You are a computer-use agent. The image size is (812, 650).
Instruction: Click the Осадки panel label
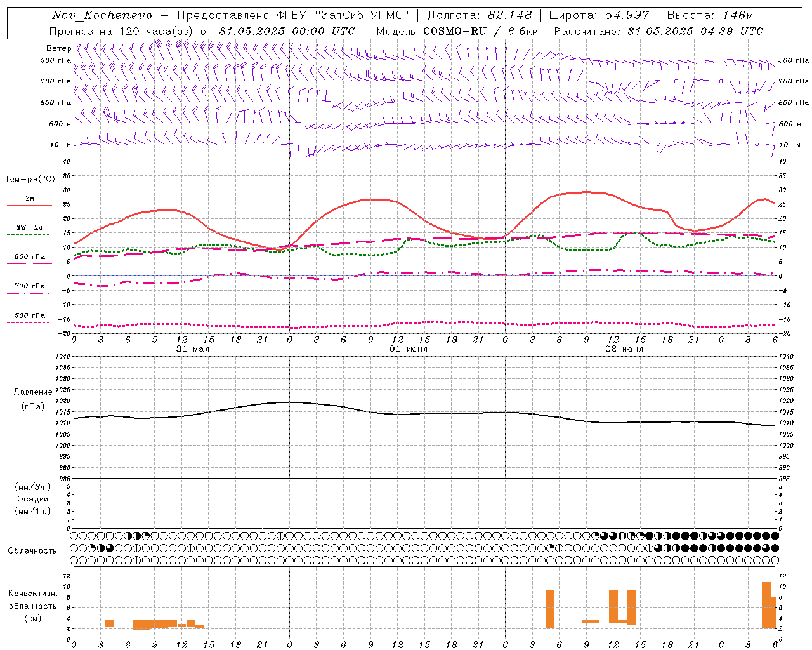tap(33, 499)
